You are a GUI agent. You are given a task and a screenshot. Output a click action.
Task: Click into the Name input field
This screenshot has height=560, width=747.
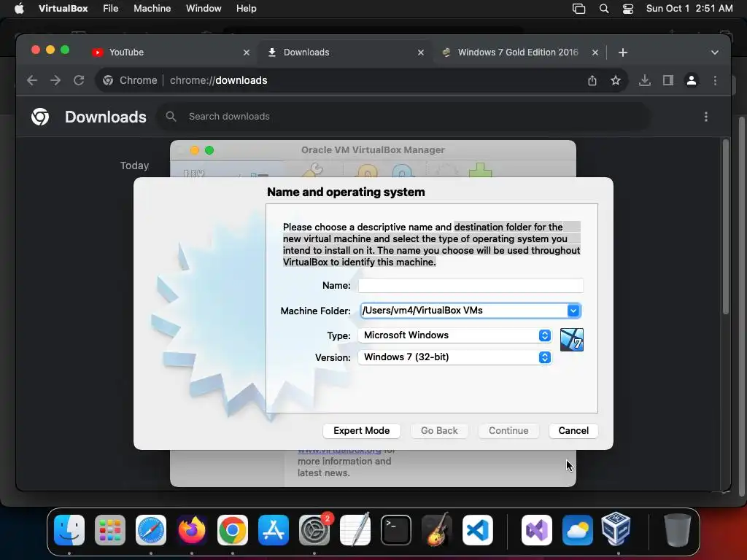[471, 285]
